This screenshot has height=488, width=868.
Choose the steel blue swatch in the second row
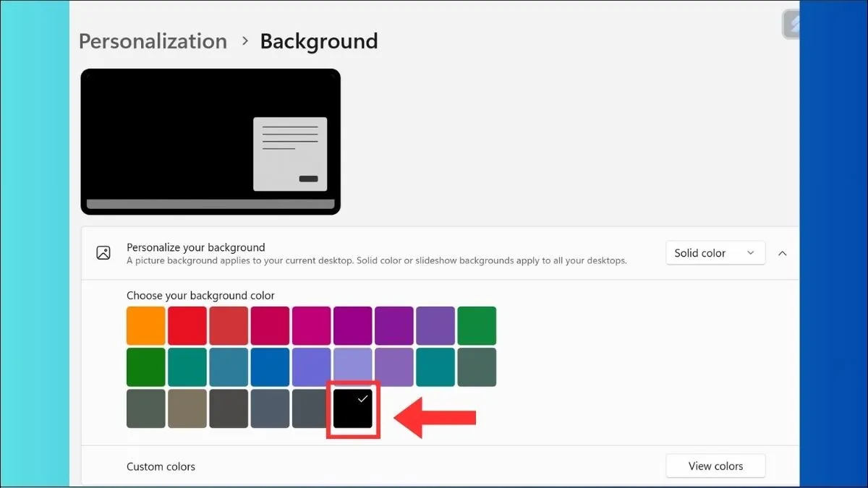(229, 367)
